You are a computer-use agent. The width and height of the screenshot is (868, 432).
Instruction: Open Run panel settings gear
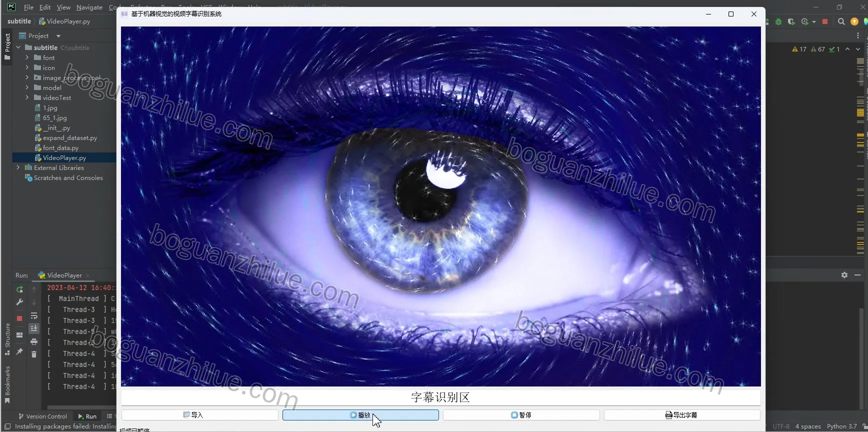tap(844, 275)
